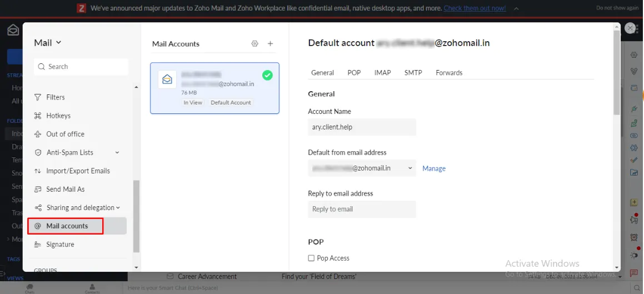Expand the Anti-Spam Lists submenu

coord(117,152)
